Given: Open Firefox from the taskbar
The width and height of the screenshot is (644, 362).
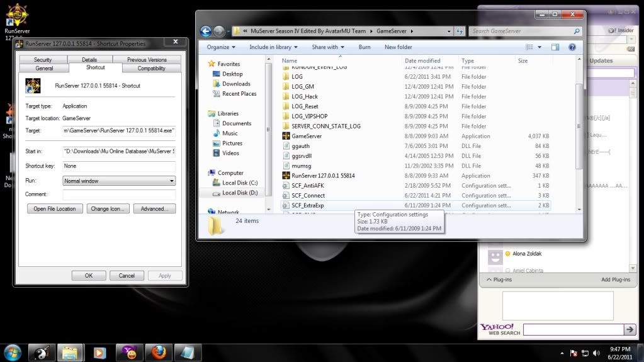Looking at the screenshot, I should 159,352.
